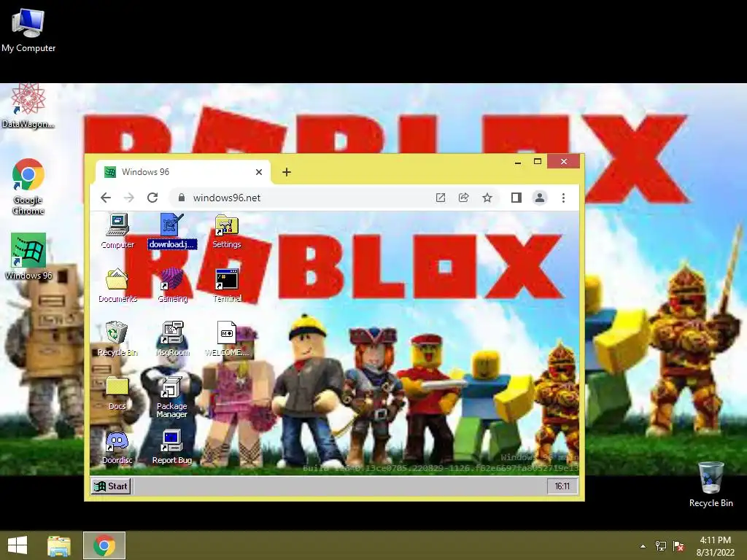Open the DataWagon desktop shortcut

28,106
